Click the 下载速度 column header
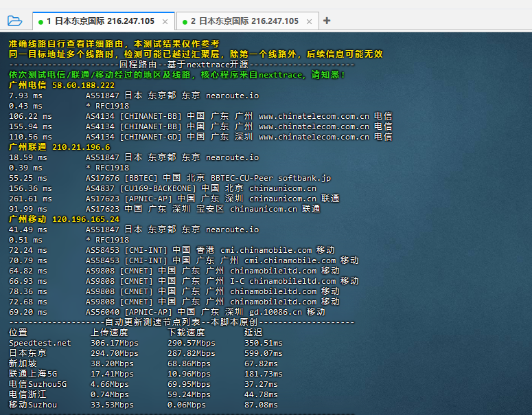Image resolution: width=532 pixels, height=415 pixels. 186,333
